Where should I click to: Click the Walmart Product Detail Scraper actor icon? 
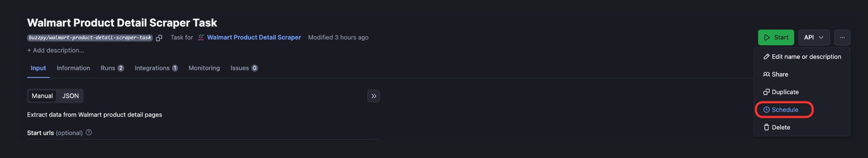click(x=201, y=37)
